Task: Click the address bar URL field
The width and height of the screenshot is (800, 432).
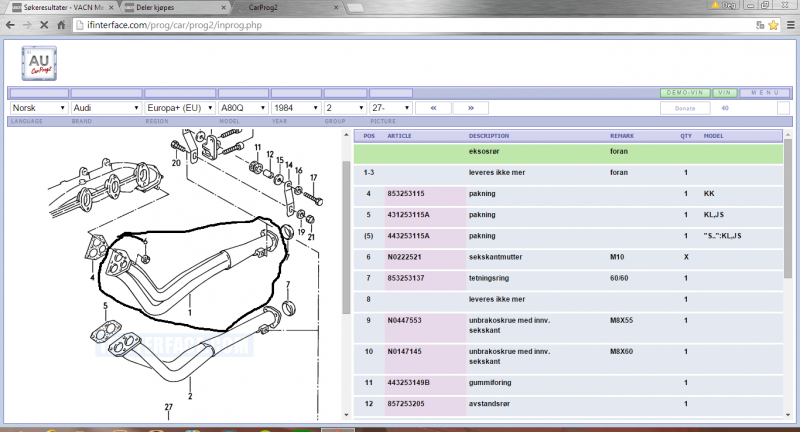Action: 400,23
